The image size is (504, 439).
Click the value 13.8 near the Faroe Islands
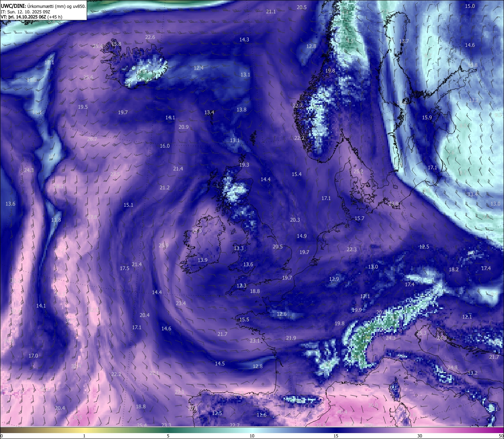click(241, 109)
